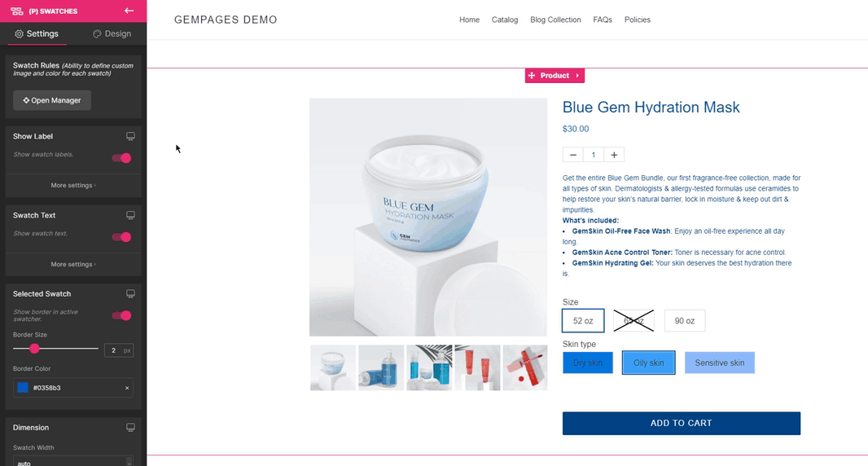
Task: Open the Catalog menu item
Action: pyautogui.click(x=505, y=20)
